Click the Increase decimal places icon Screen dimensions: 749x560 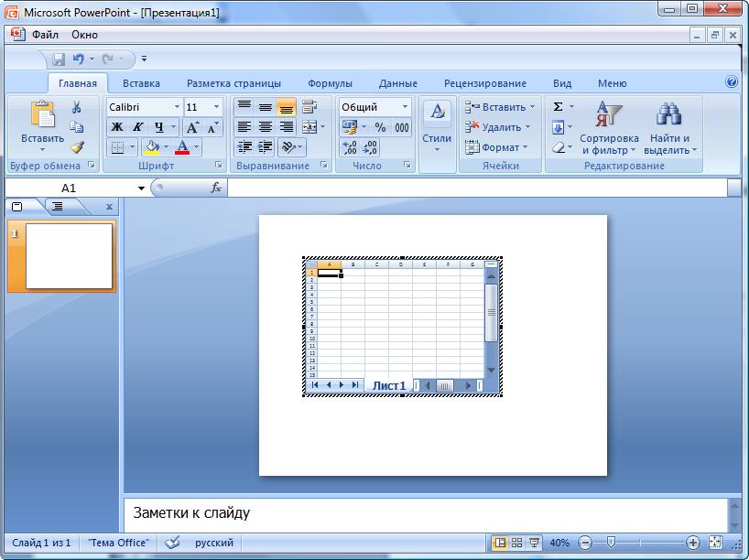click(x=350, y=147)
